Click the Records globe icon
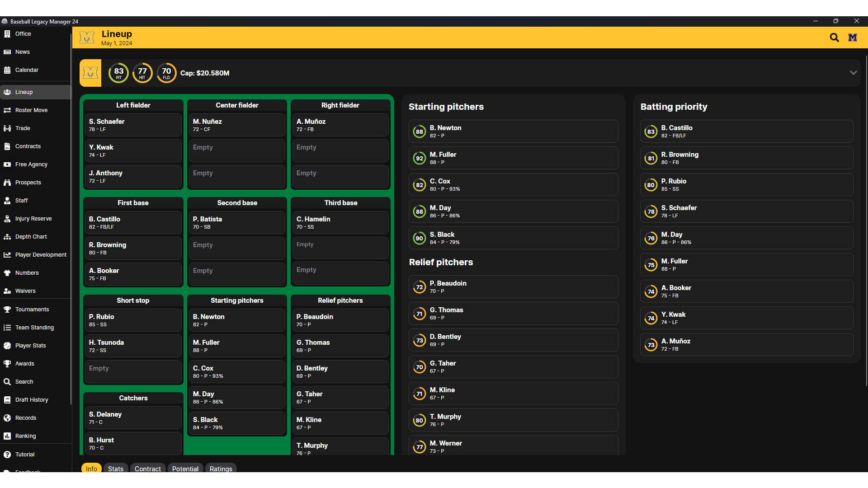Viewport: 868px width, 488px height. [x=7, y=418]
